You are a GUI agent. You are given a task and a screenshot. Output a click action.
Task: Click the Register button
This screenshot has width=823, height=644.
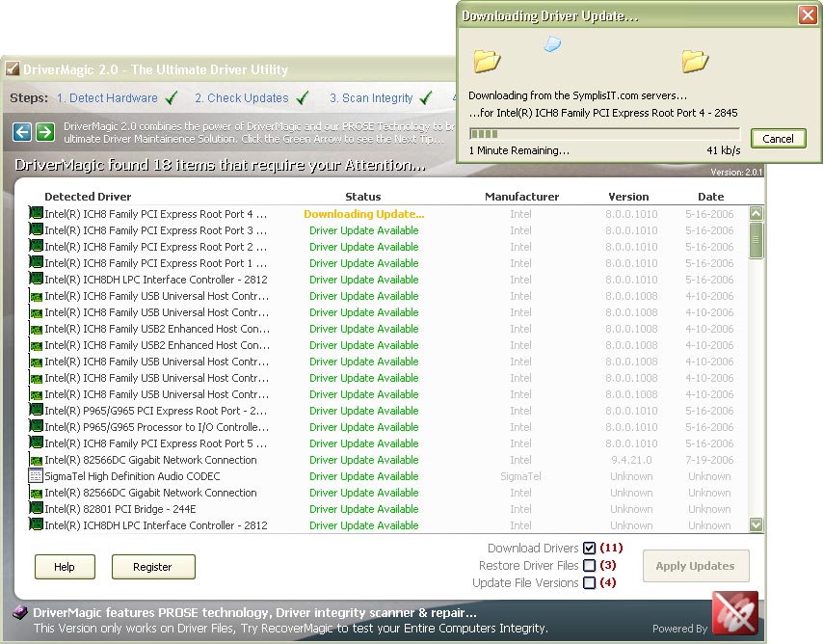pyautogui.click(x=152, y=567)
